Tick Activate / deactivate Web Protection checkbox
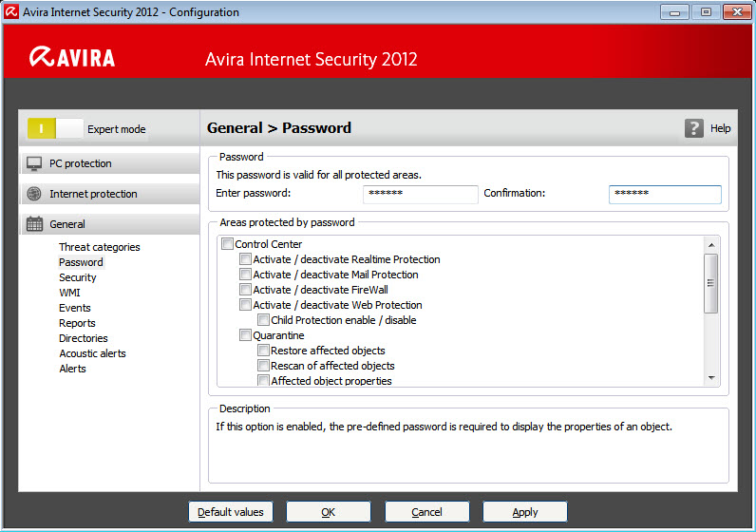 pos(245,305)
